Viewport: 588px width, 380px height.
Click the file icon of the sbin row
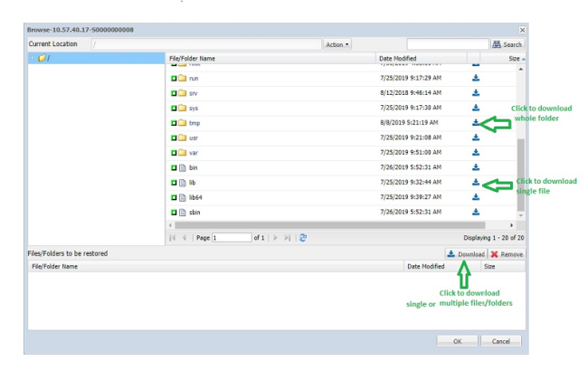pos(182,213)
